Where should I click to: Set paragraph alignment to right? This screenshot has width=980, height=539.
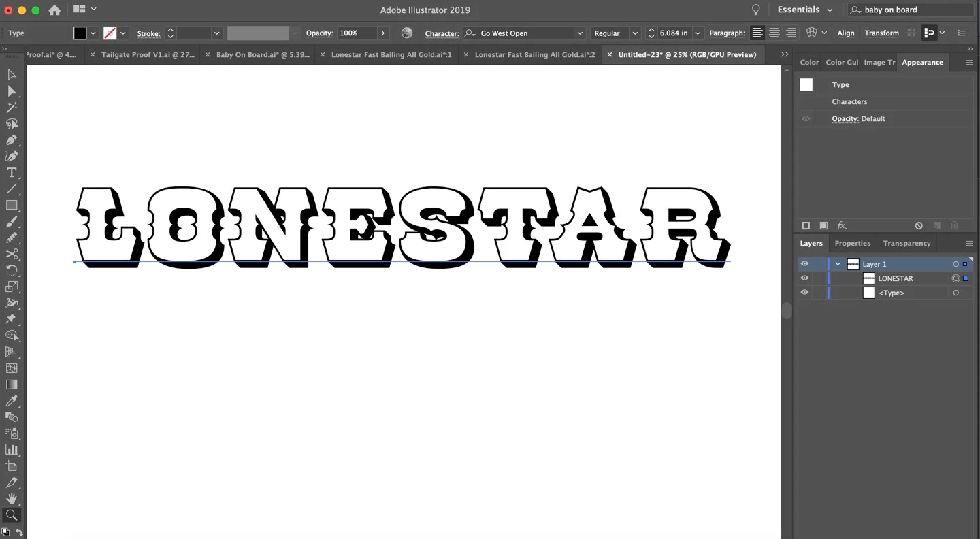point(791,33)
